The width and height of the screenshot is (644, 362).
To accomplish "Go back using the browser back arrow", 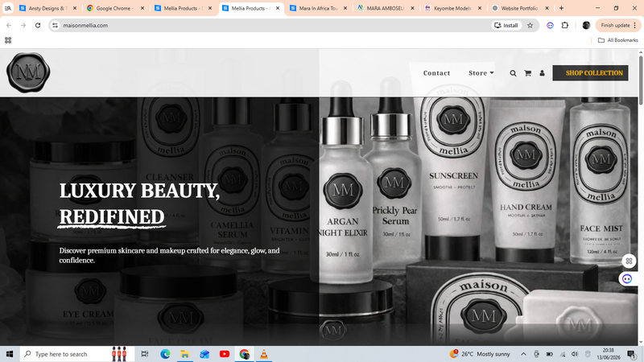I will tap(9, 26).
